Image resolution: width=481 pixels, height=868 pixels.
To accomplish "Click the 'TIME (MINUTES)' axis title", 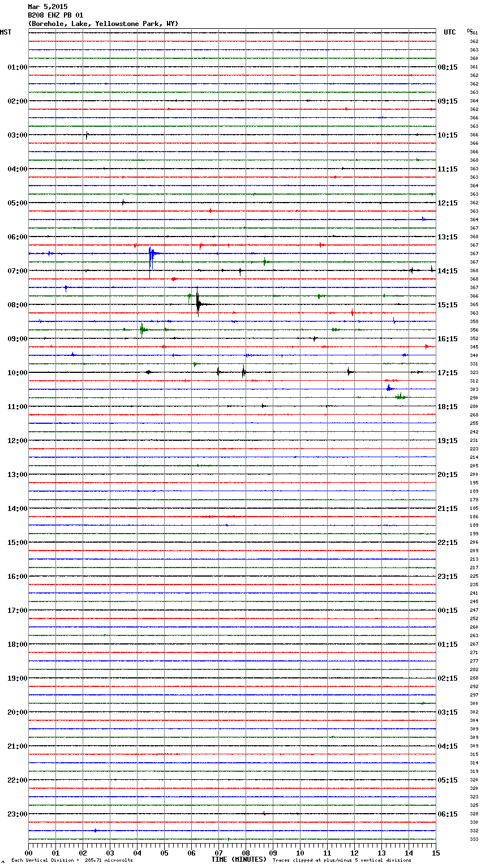I will tap(239, 860).
